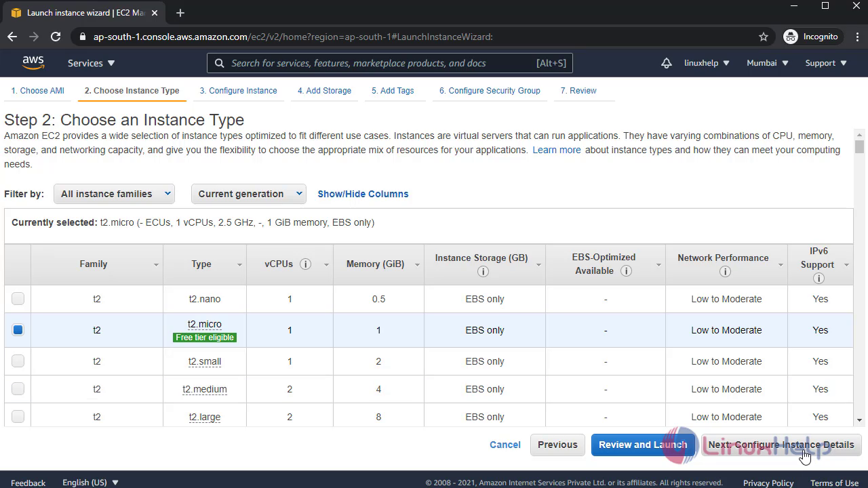
Task: Deselect the t2.micro instance checkbox
Action: [x=18, y=329]
